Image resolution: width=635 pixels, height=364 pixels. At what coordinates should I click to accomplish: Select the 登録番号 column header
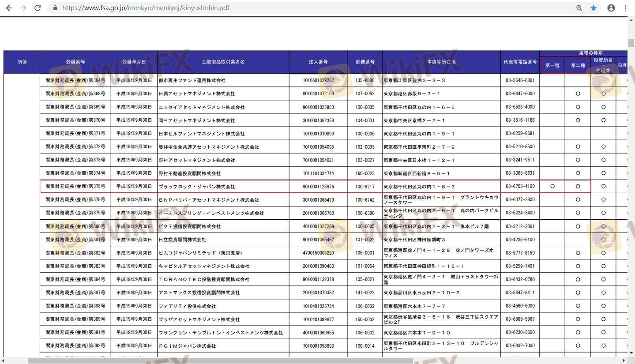[x=75, y=62]
